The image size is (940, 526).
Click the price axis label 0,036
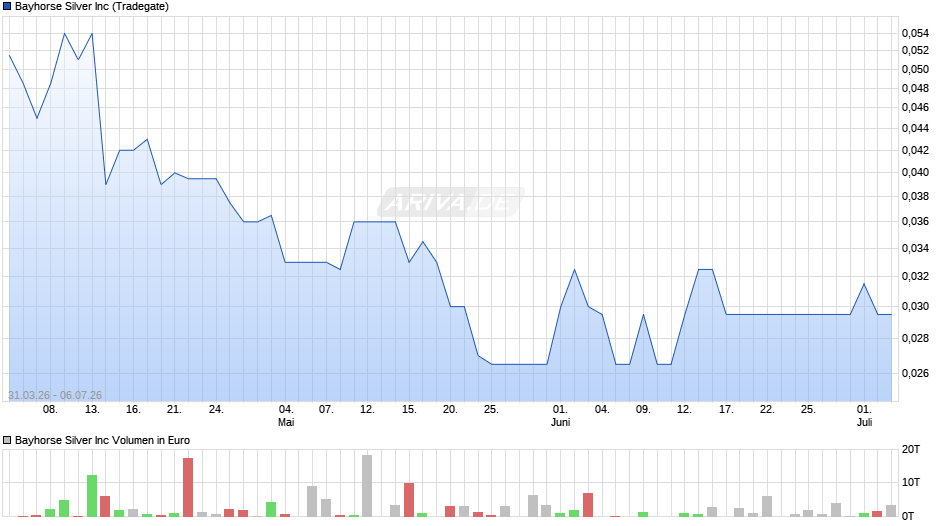[x=915, y=222]
